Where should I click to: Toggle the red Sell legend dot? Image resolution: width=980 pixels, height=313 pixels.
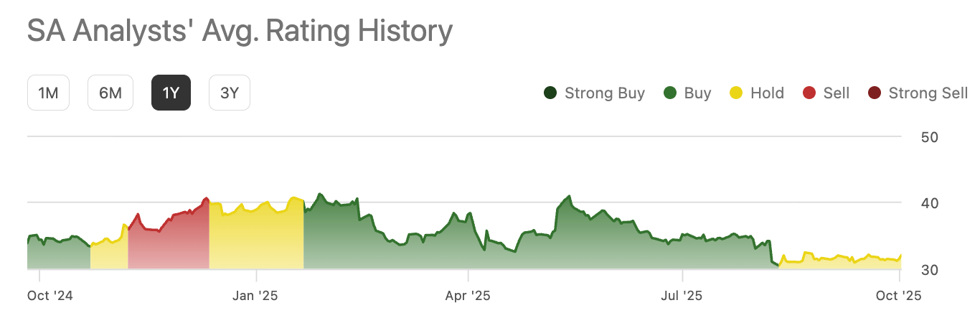(x=809, y=93)
